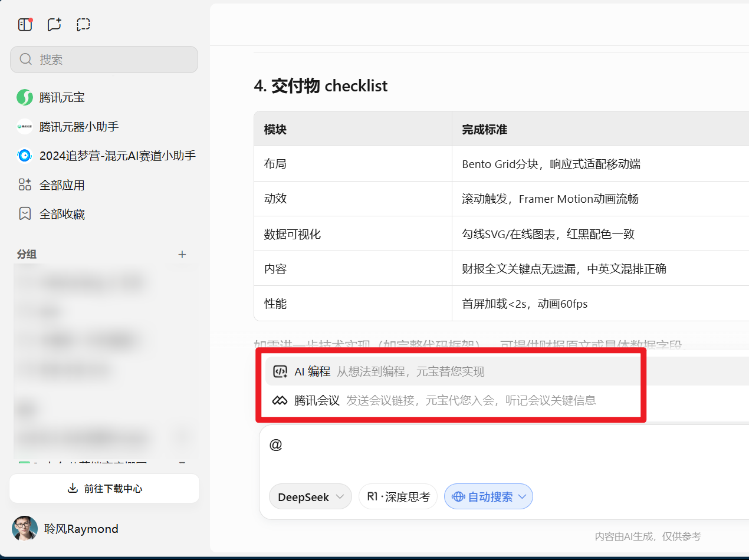The image size is (749, 560).
Task: Select the 动效 table cell
Action: click(x=353, y=199)
